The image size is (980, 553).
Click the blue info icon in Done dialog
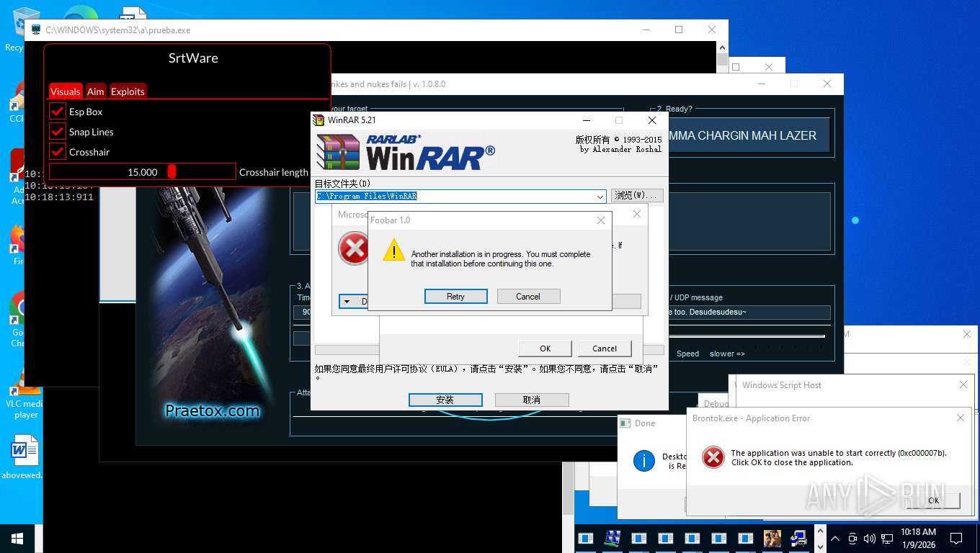(x=643, y=461)
